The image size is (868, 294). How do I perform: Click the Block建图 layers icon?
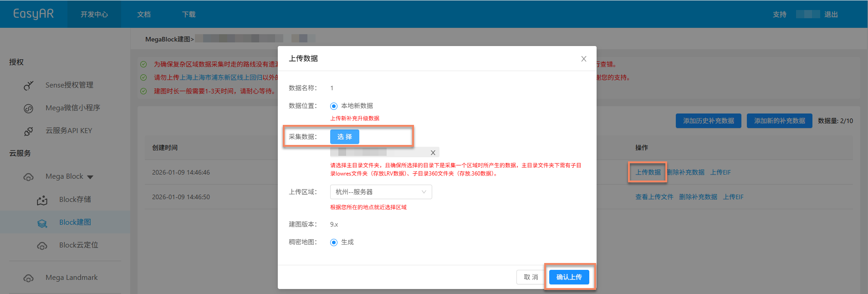coord(42,223)
